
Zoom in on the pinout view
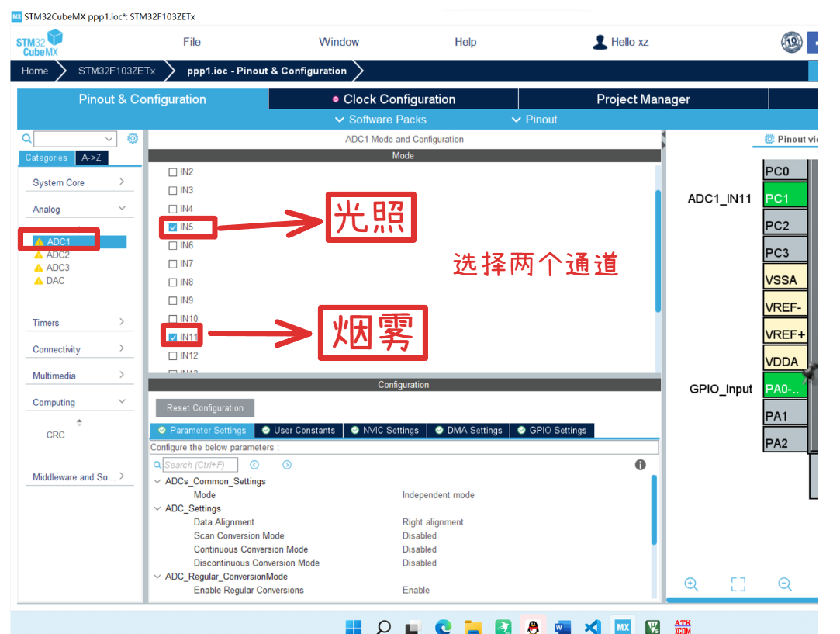[x=691, y=584]
